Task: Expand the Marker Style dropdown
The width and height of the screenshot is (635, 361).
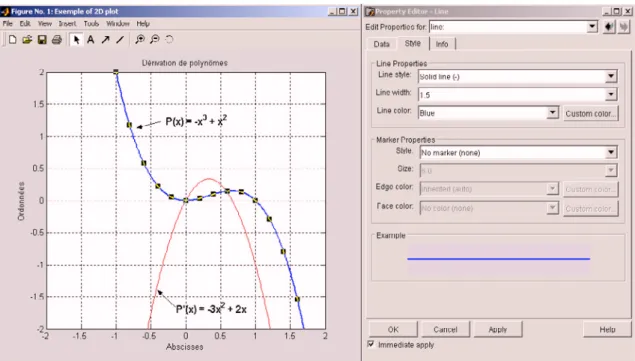Action: click(x=611, y=152)
